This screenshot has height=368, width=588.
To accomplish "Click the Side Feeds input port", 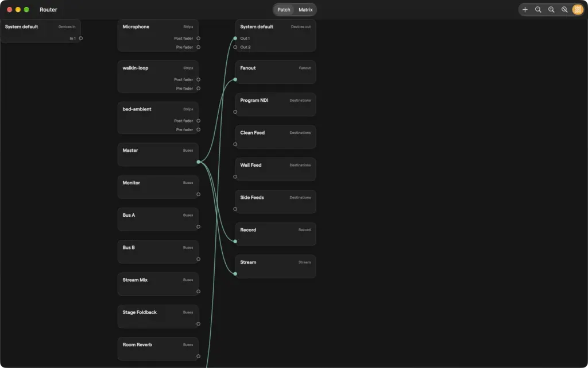I will pyautogui.click(x=235, y=209).
